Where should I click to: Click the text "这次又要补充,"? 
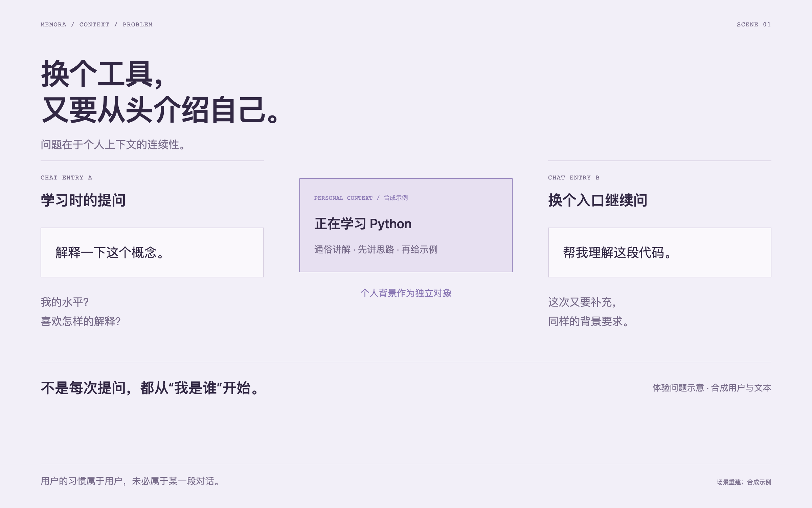coord(582,302)
